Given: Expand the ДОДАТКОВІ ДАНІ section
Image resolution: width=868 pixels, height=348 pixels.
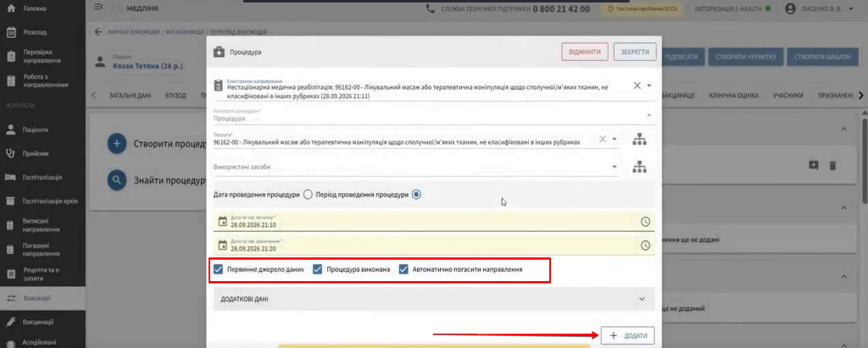Looking at the screenshot, I should (433, 299).
